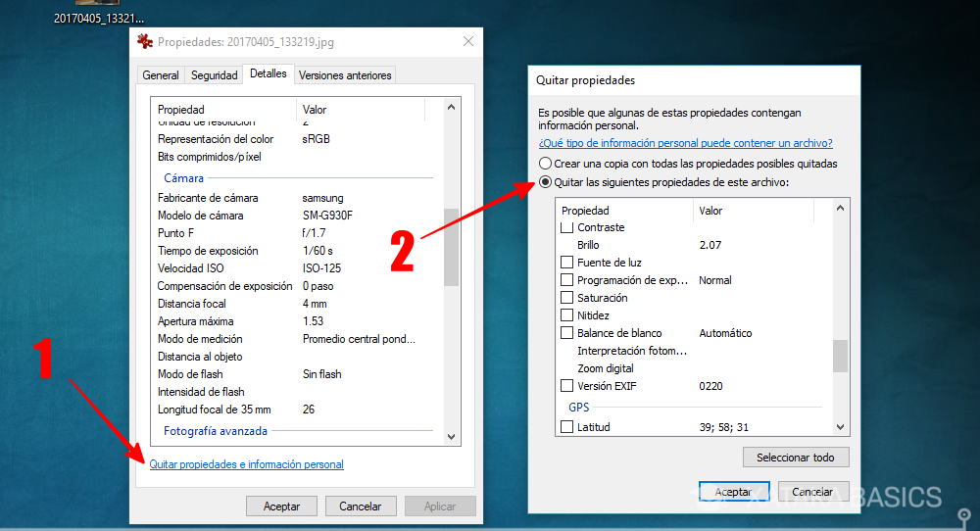Viewport: 980px width, 531px height.
Task: Open the Versiones anteriores tab
Action: tap(345, 75)
